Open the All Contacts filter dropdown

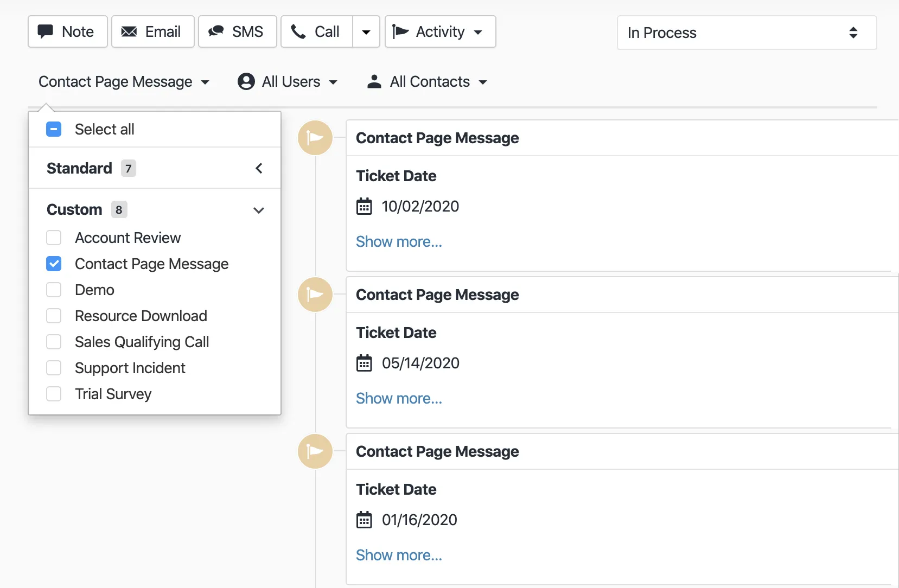coord(428,81)
